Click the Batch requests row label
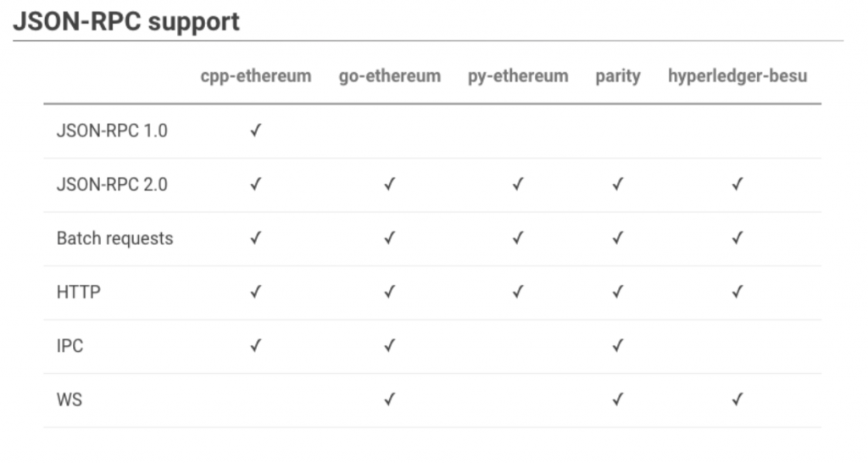This screenshot has height=463, width=868. tap(114, 238)
